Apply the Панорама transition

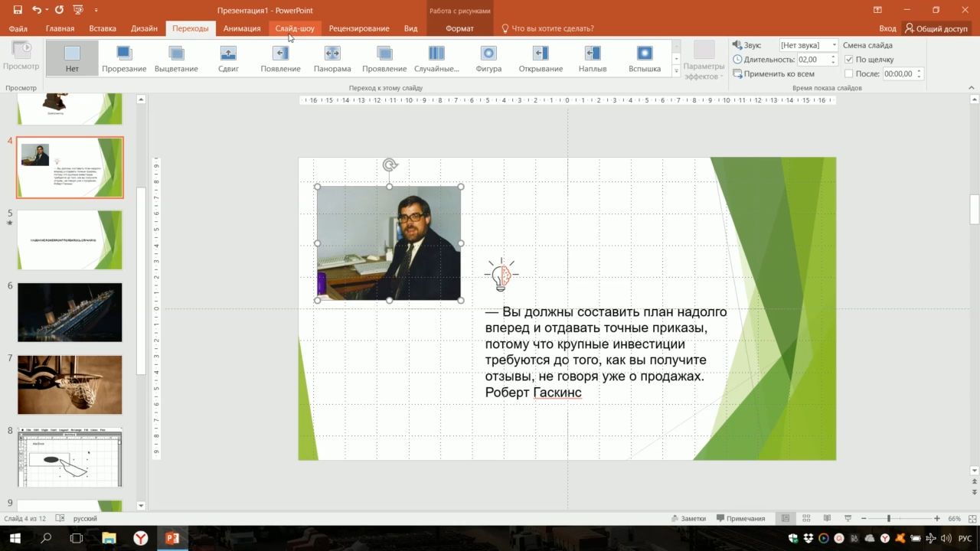332,58
